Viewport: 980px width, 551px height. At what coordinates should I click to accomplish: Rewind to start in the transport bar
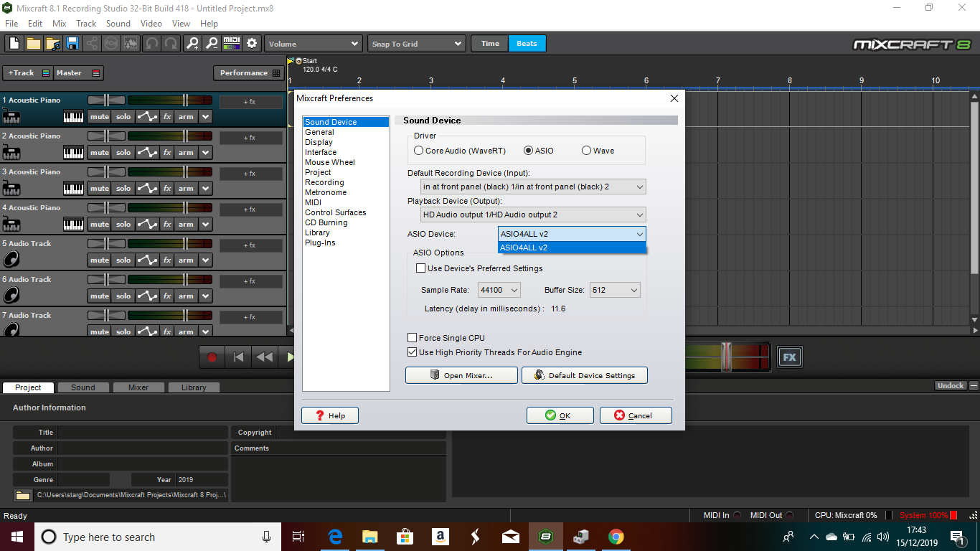[238, 357]
